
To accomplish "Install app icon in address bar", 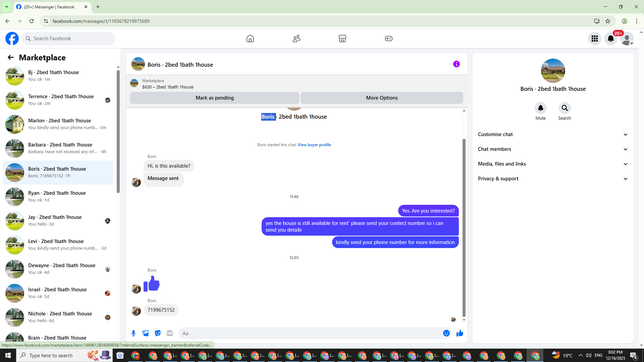I will (x=597, y=21).
